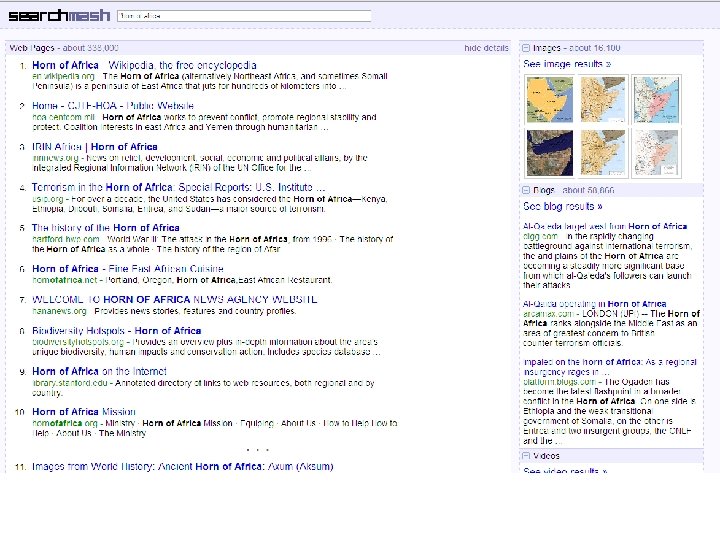Viewport: 720px width, 540px height.
Task: Click more results ellipsis dots
Action: pos(258,450)
